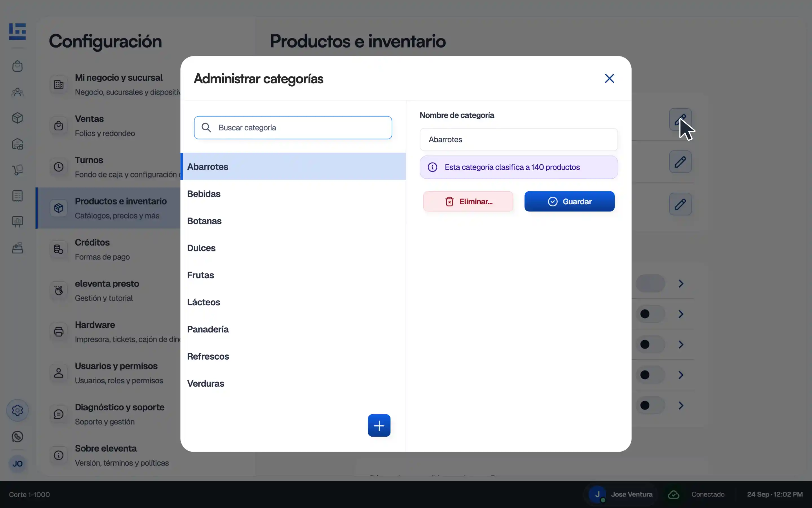
Task: Open Sobre eleventa section
Action: coord(108,455)
